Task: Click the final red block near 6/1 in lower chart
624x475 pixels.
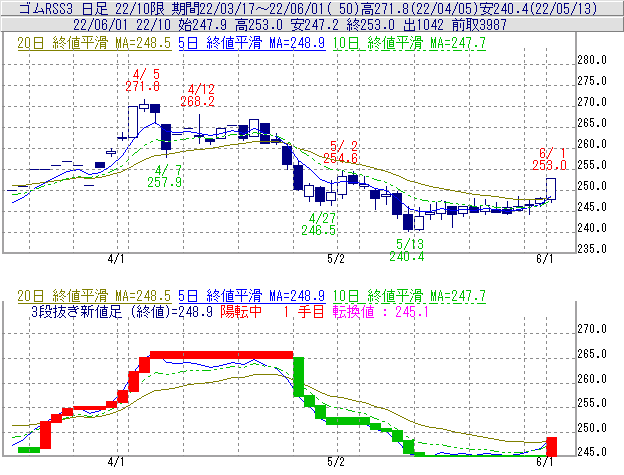Action: [552, 446]
